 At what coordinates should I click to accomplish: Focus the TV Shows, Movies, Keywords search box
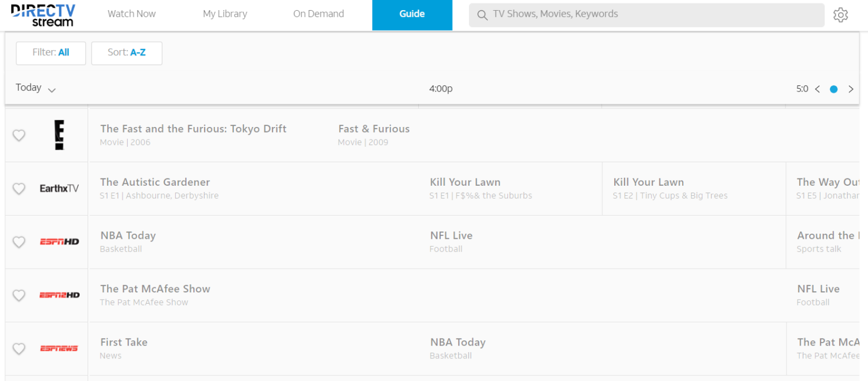[x=646, y=15]
